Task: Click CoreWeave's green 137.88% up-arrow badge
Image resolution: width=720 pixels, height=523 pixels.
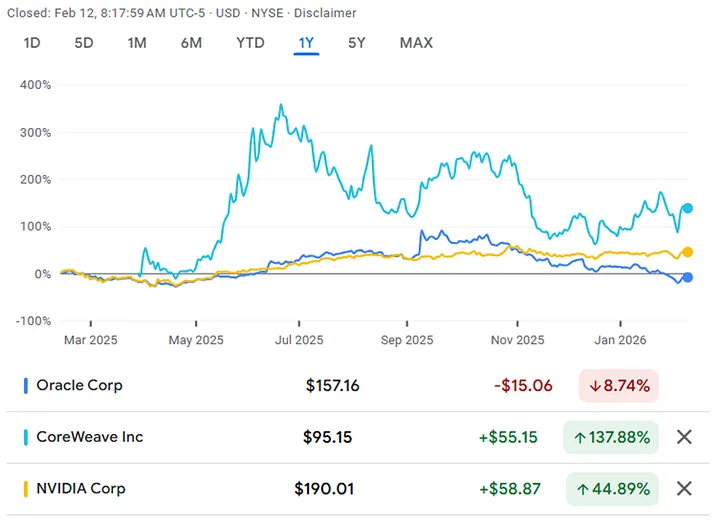Action: pos(611,437)
